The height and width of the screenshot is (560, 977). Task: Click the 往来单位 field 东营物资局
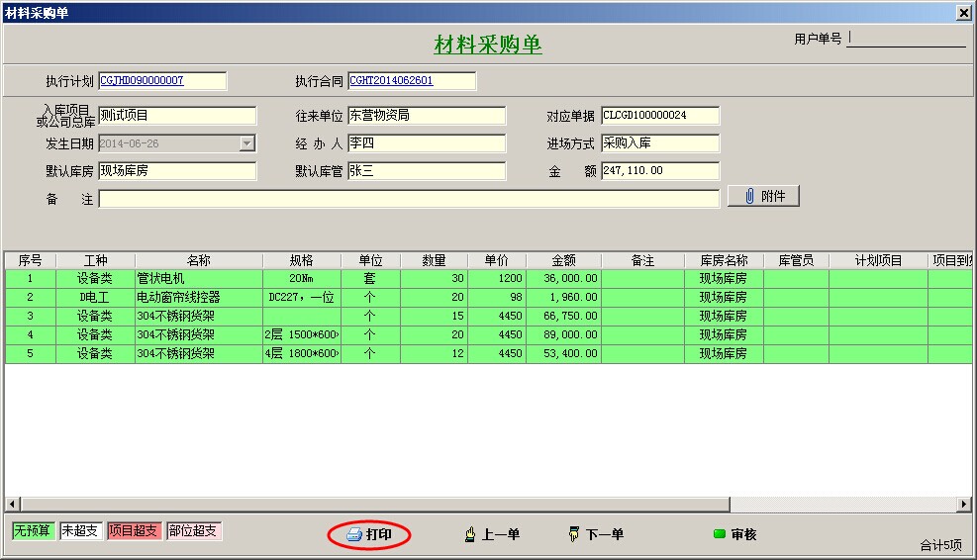pos(426,116)
